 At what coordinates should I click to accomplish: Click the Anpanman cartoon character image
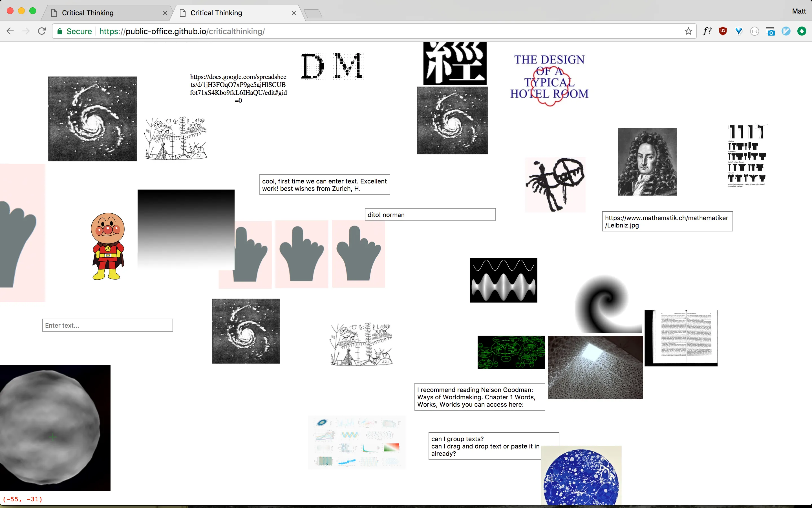click(x=108, y=246)
